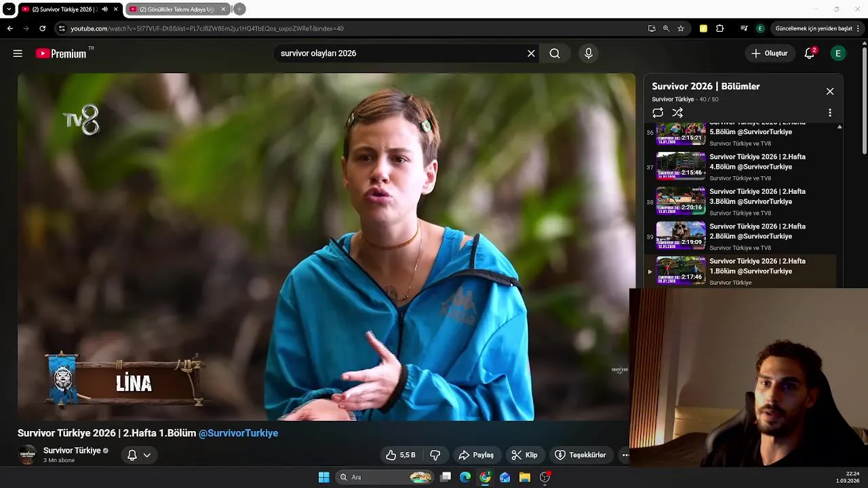
Task: Share the video with Paylaş
Action: (477, 455)
